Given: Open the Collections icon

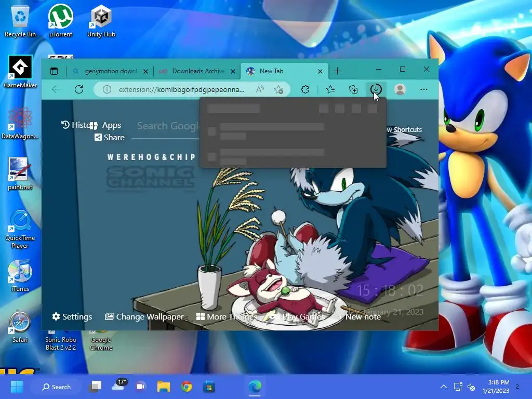Looking at the screenshot, I should tap(353, 89).
